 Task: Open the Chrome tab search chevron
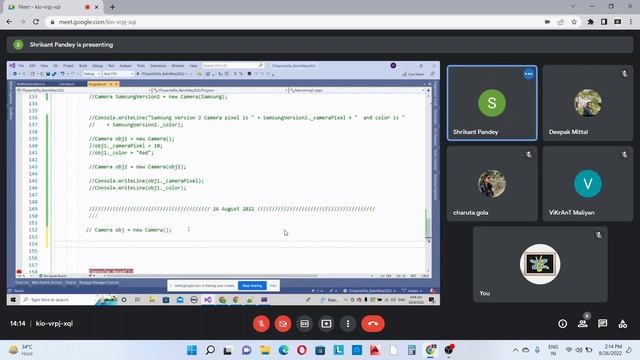(x=573, y=7)
